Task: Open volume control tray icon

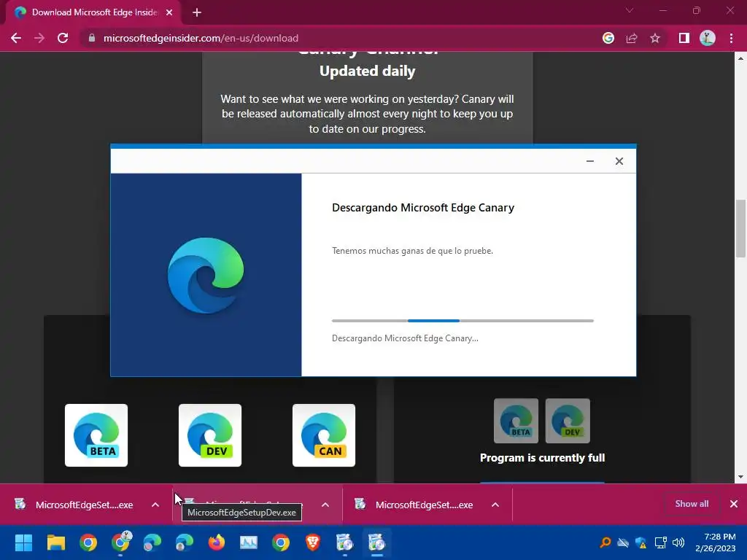Action: [x=678, y=542]
